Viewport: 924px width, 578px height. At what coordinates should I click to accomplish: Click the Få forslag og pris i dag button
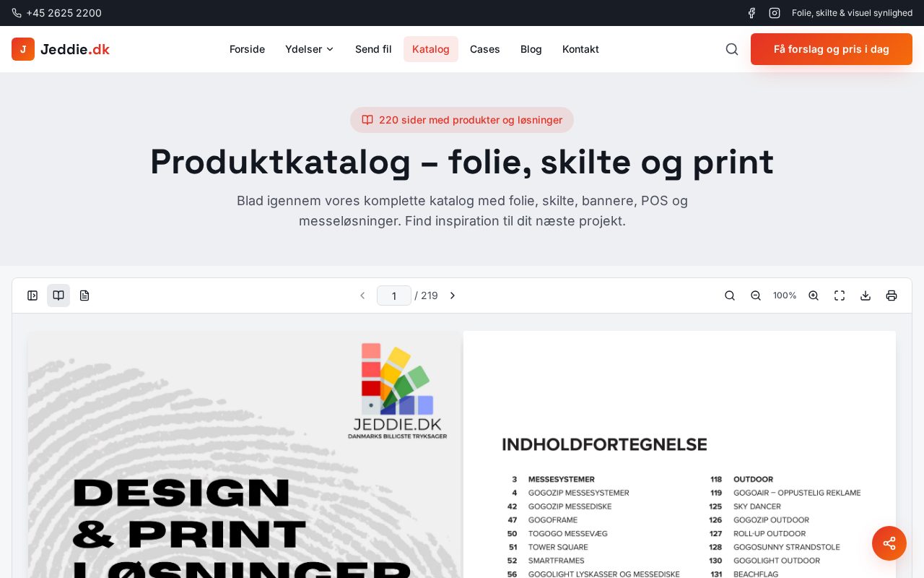(x=832, y=49)
